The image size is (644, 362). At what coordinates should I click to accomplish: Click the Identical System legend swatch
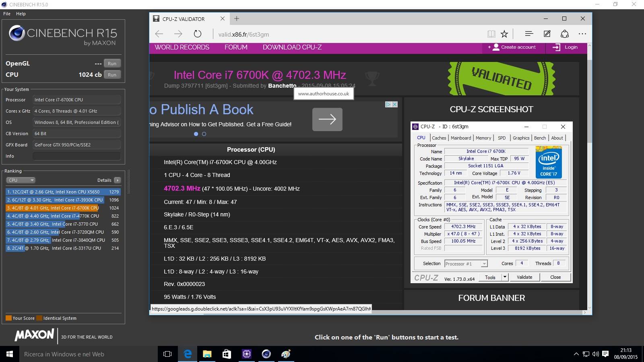tap(39, 318)
